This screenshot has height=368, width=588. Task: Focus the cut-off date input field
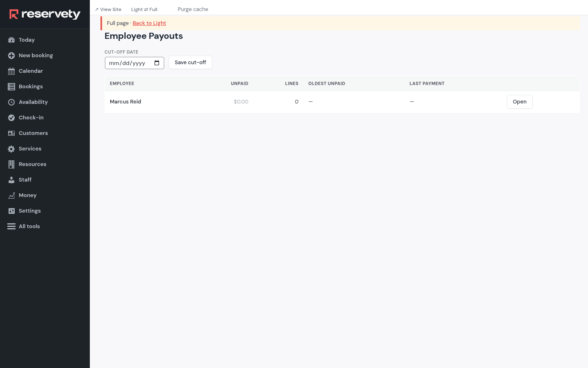click(x=134, y=63)
